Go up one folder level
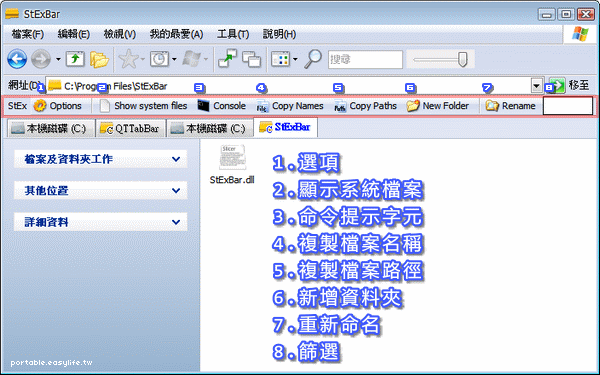 75,59
